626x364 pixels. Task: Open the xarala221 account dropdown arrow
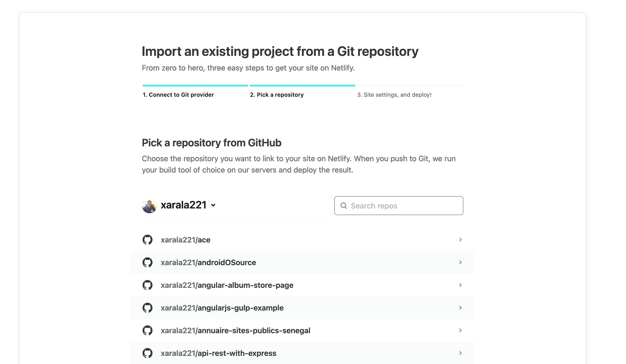(x=213, y=205)
